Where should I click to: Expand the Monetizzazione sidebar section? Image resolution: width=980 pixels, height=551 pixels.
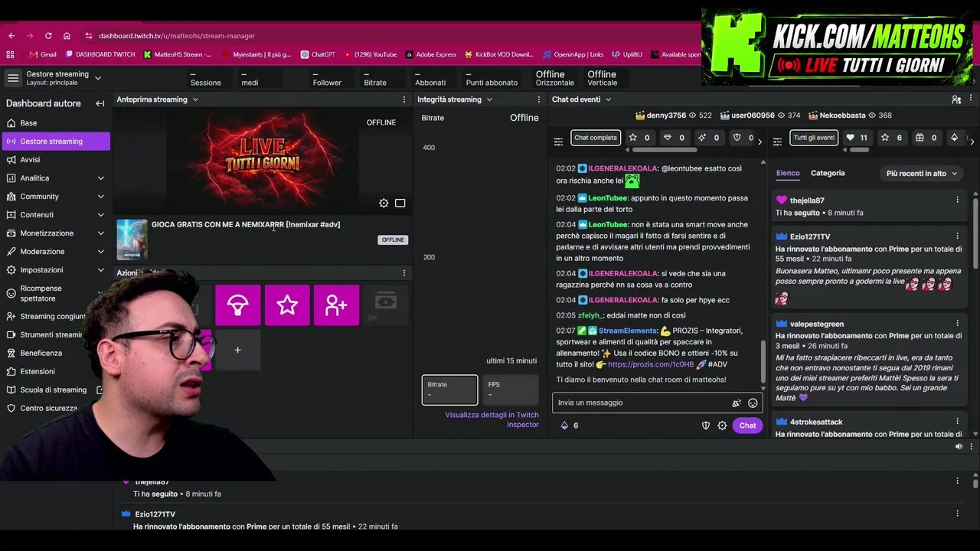100,233
